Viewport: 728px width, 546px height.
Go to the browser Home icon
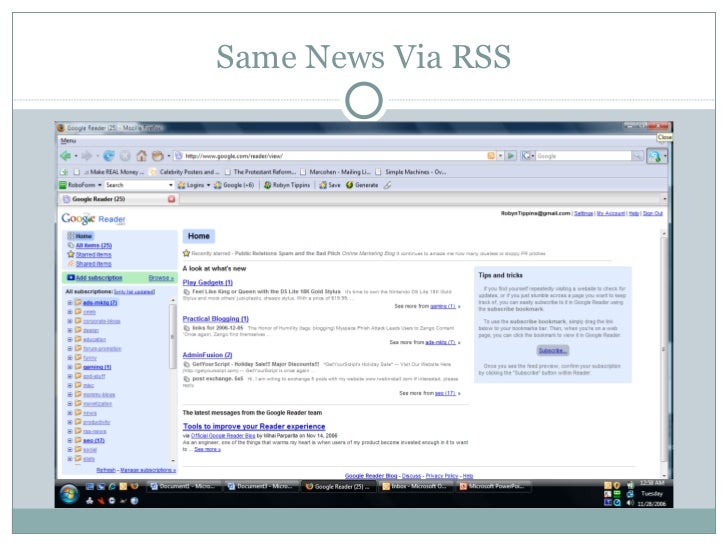(x=142, y=156)
